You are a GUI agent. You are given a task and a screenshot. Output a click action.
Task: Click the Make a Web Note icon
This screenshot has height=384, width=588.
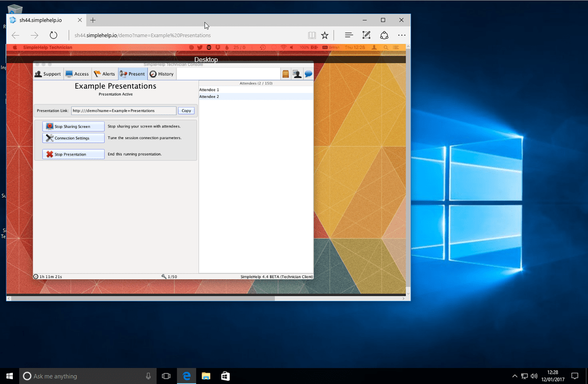tap(366, 35)
